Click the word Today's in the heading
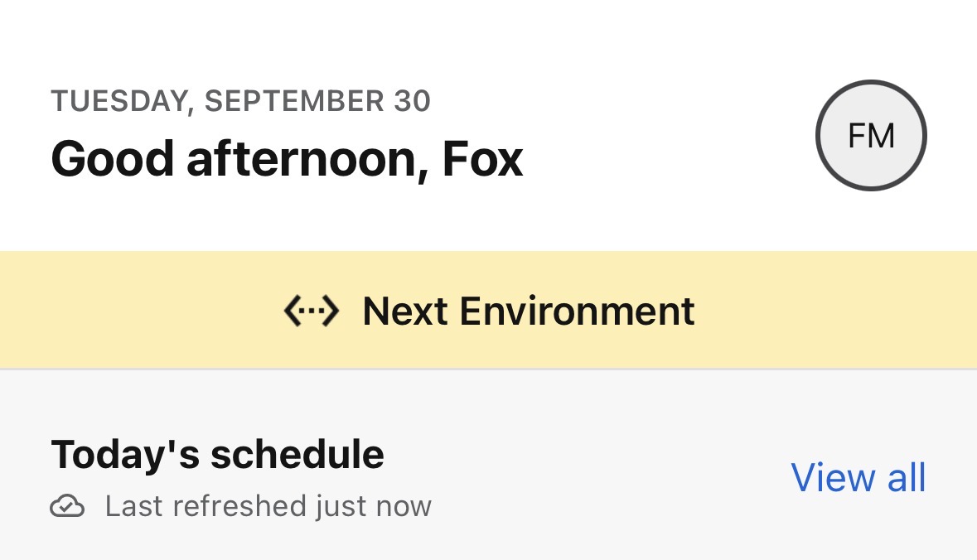The width and height of the screenshot is (977, 560). pyautogui.click(x=124, y=455)
